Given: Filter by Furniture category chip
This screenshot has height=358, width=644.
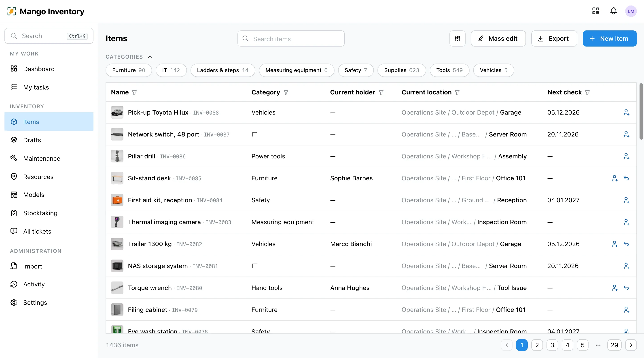Looking at the screenshot, I should pos(129,70).
